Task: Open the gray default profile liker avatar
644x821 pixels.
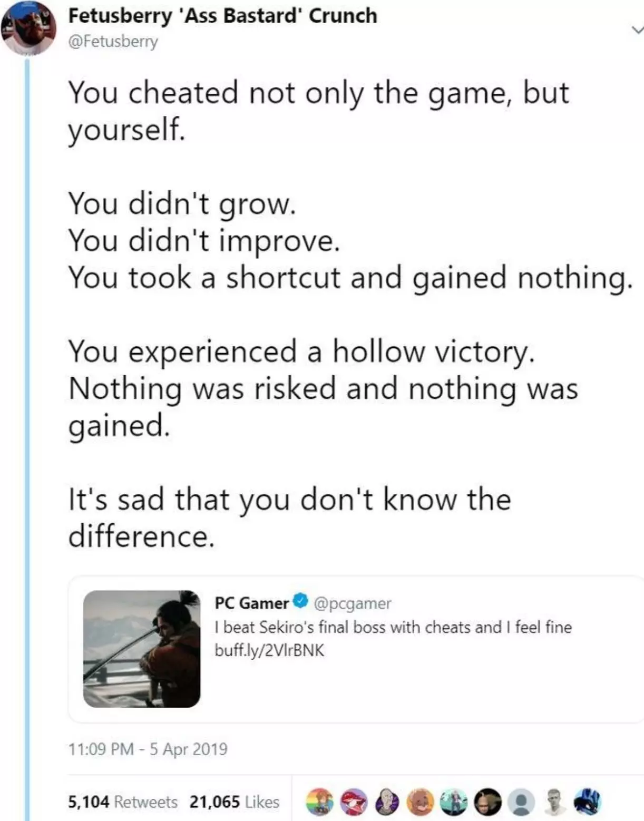Action: (x=522, y=802)
